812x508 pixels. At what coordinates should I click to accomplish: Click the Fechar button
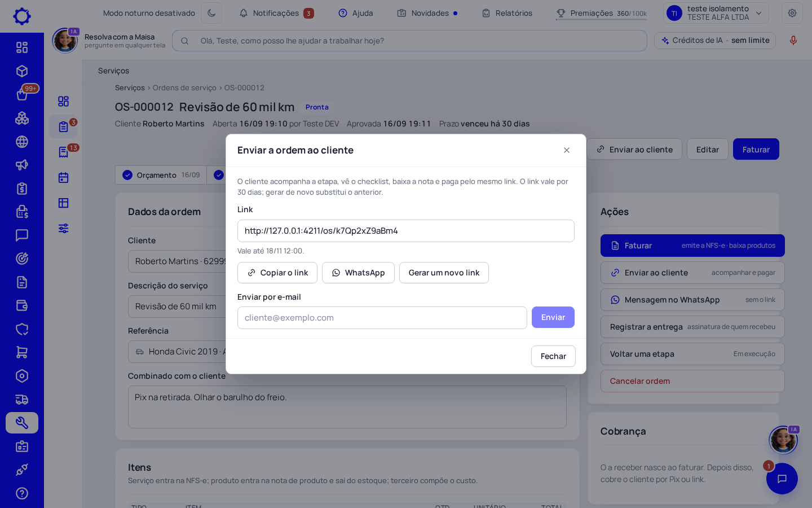(x=553, y=356)
